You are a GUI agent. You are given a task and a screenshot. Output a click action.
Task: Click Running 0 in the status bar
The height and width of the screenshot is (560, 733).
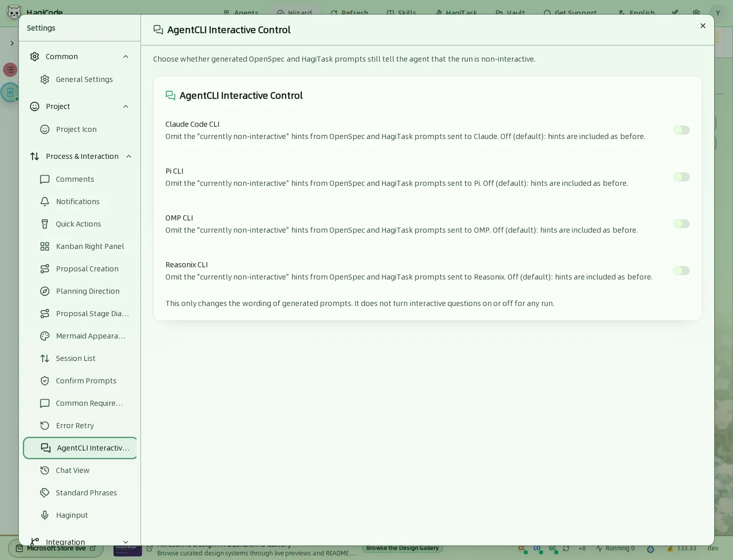[x=615, y=548]
